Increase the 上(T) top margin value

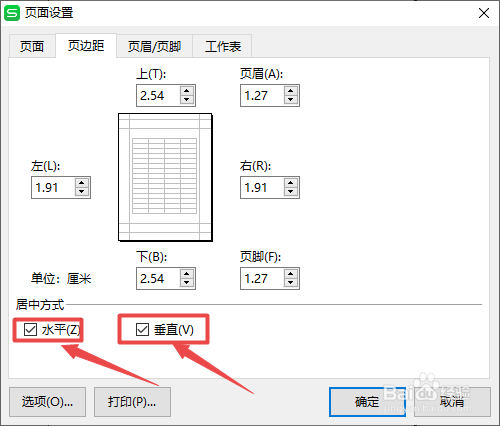(x=187, y=91)
